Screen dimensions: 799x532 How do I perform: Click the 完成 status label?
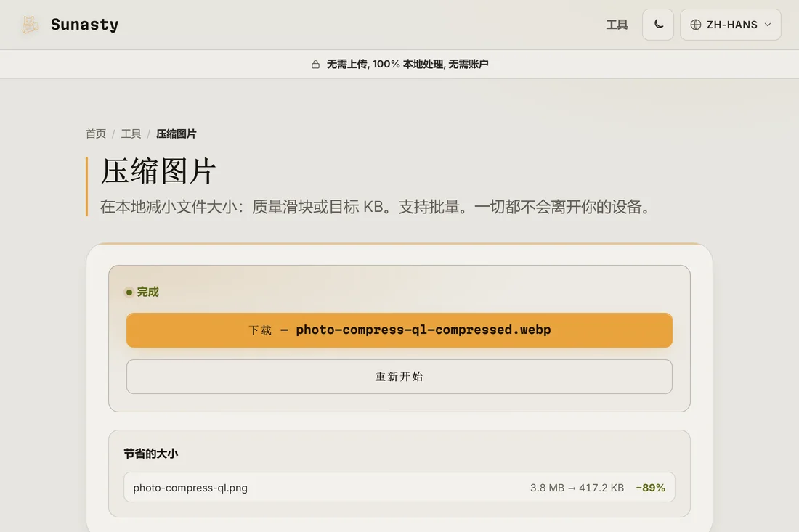coord(147,292)
